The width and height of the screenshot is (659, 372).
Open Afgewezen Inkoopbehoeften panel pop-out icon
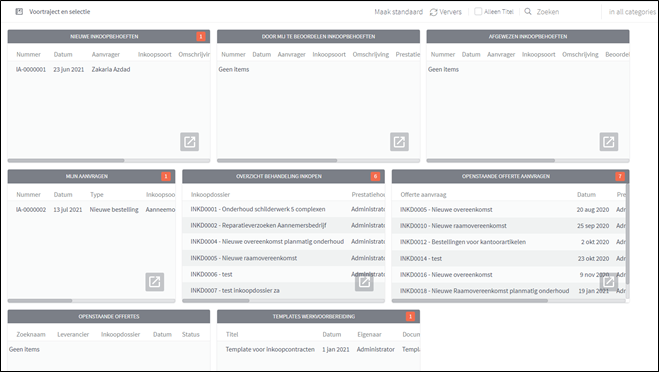pyautogui.click(x=609, y=142)
